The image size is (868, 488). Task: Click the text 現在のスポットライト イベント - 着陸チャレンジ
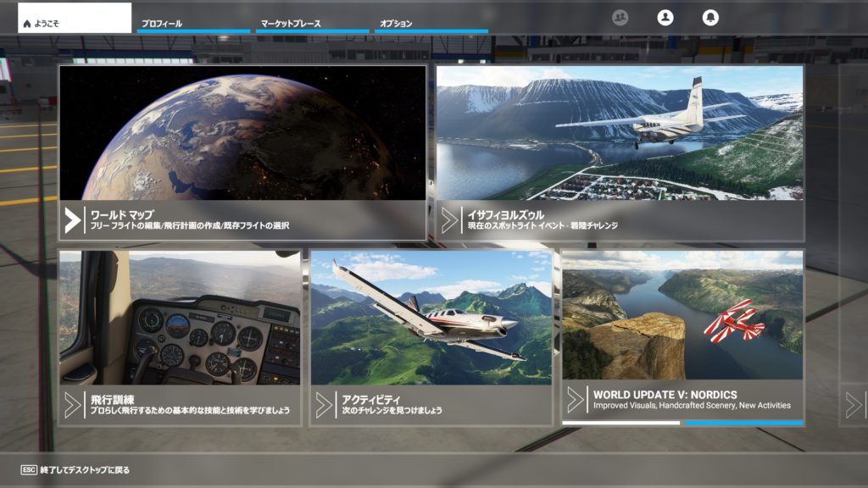click(542, 225)
